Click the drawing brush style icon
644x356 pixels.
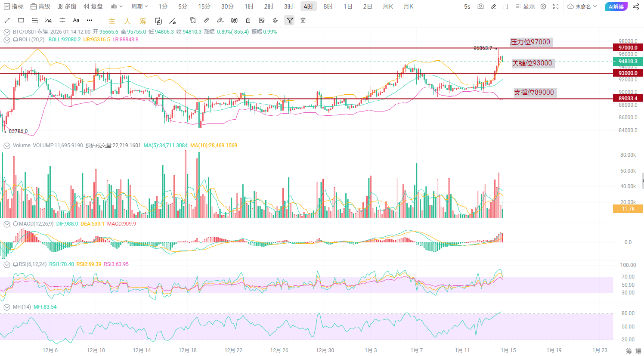[220, 20]
